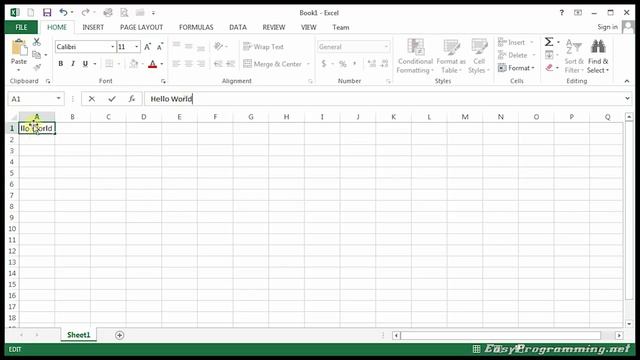Screen dimensions: 640x360
Task: Toggle Bold formatting
Action: [61, 64]
